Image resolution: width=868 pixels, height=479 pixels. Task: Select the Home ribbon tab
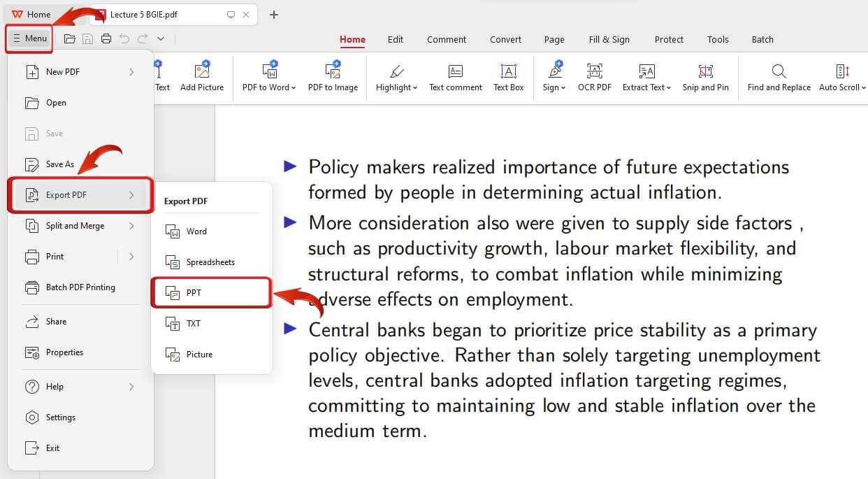[352, 39]
